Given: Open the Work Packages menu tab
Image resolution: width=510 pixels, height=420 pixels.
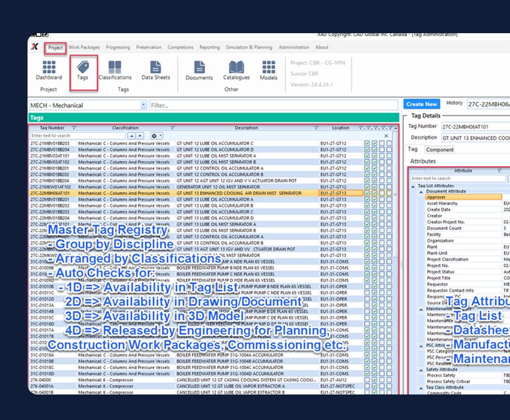Looking at the screenshot, I should pos(84,47).
